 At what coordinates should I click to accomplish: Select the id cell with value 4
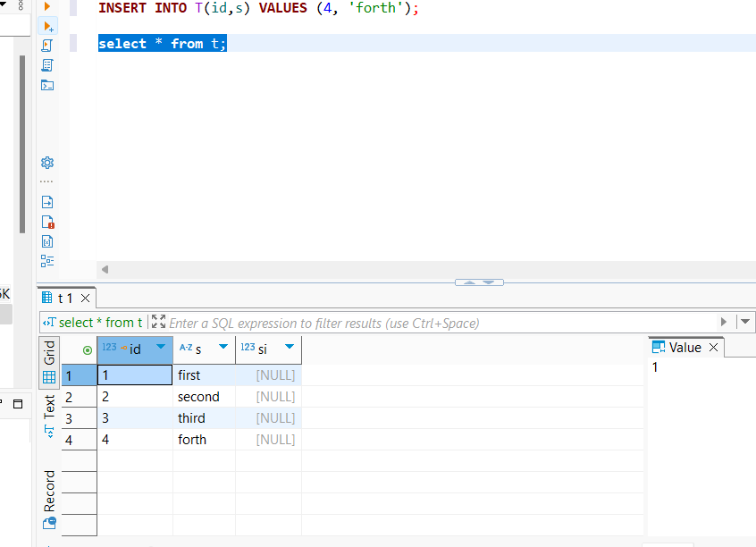135,440
